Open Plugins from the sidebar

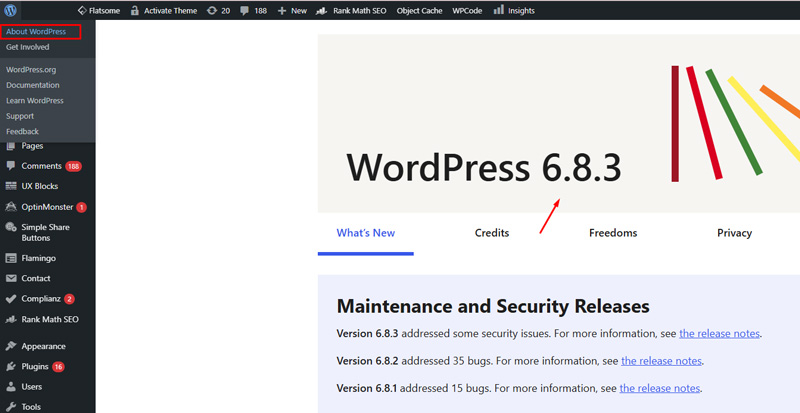pos(35,367)
